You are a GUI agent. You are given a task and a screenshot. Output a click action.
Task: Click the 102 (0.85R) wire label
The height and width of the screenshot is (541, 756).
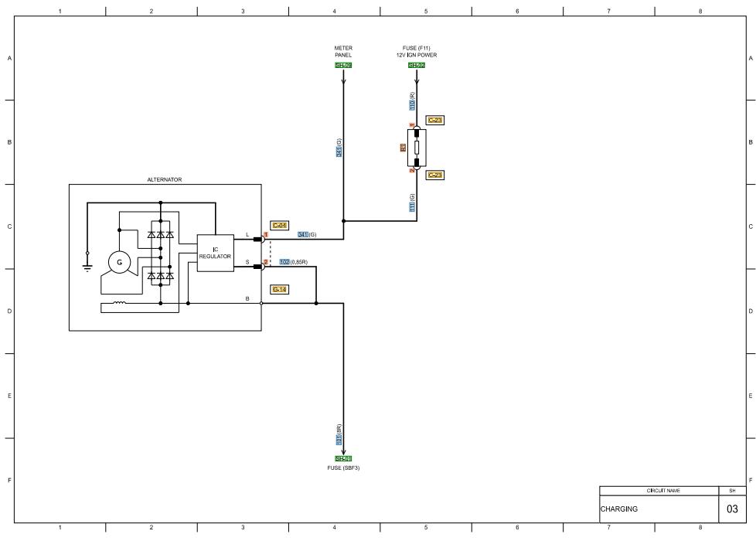(x=293, y=263)
